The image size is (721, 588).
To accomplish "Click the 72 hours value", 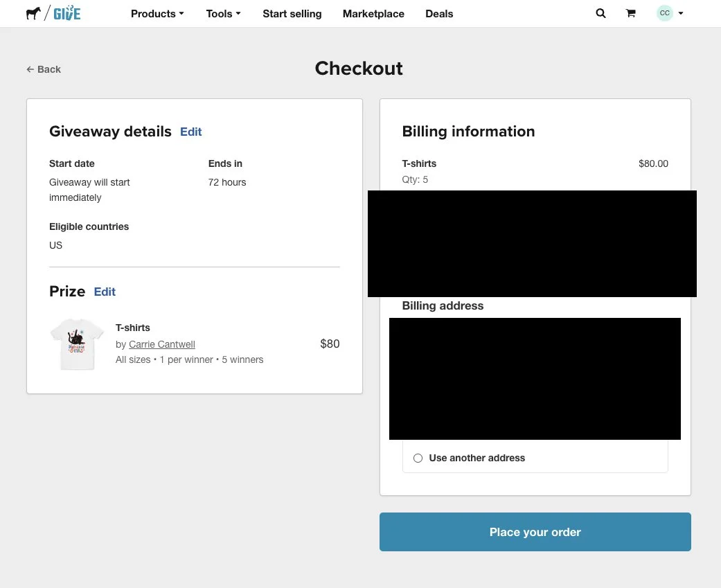I will 227,183.
